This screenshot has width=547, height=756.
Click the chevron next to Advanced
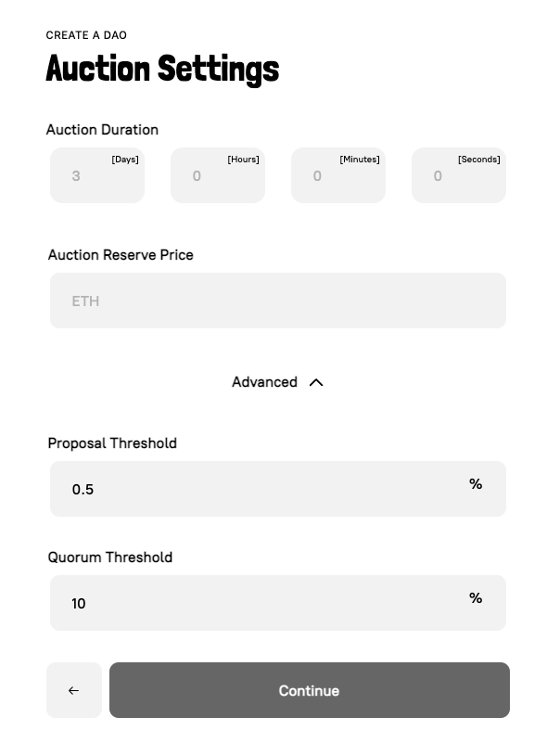[x=315, y=381]
